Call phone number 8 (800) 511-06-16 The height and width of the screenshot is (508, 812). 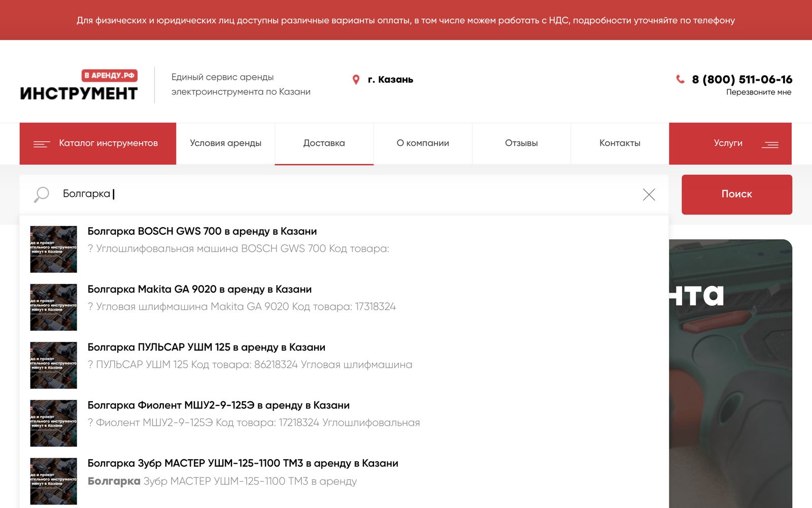(742, 79)
